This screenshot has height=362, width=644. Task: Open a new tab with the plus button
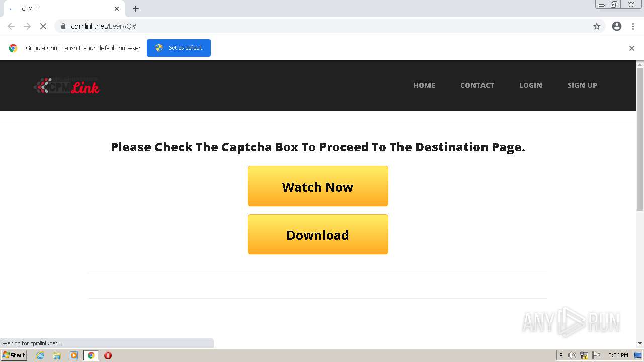136,9
